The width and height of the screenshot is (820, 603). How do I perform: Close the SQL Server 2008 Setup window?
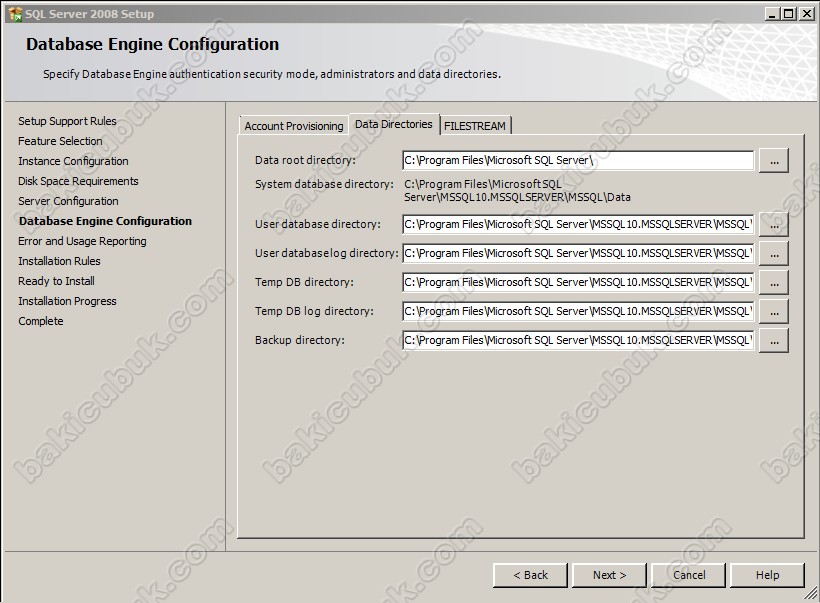pyautogui.click(x=807, y=14)
